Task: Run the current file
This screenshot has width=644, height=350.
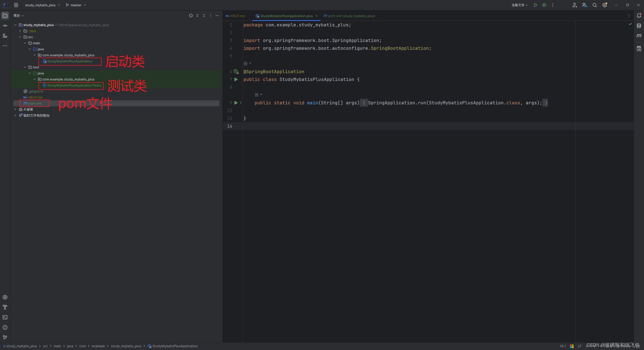Action: [536, 5]
